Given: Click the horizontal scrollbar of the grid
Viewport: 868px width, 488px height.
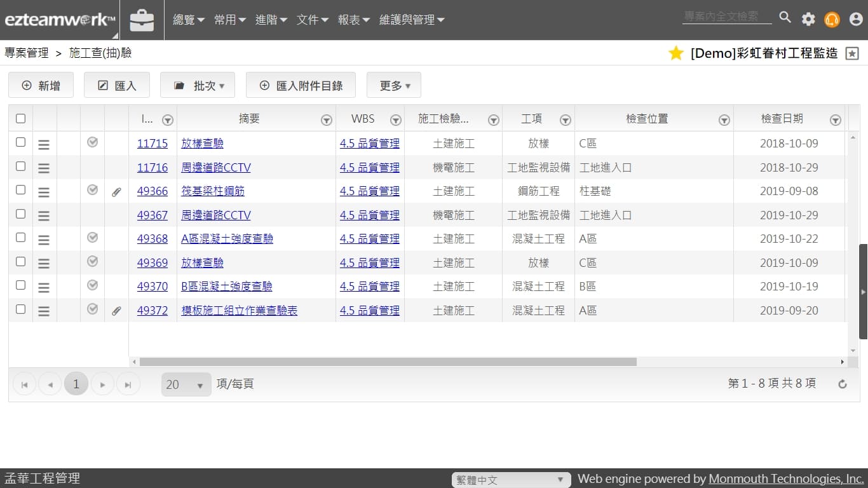Looking at the screenshot, I should pos(388,362).
